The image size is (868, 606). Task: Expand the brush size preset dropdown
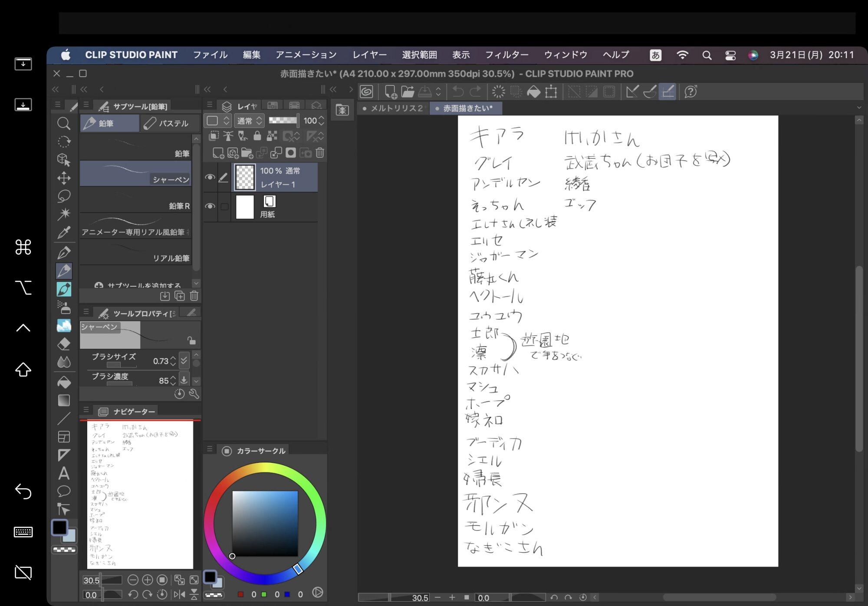pyautogui.click(x=184, y=360)
